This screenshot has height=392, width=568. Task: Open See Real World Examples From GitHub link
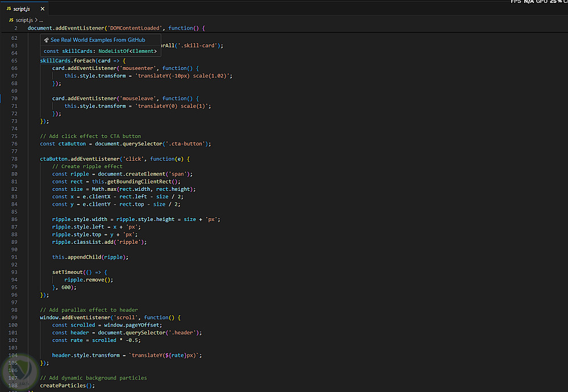click(98, 40)
